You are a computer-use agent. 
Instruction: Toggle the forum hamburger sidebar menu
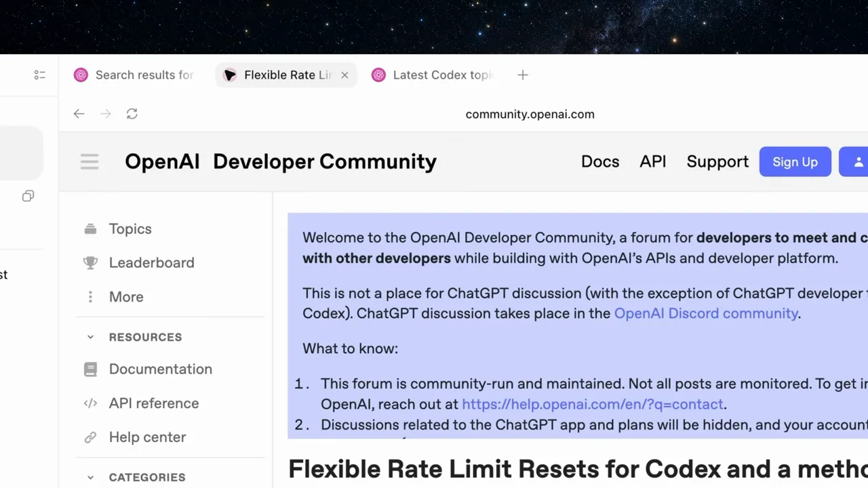90,161
